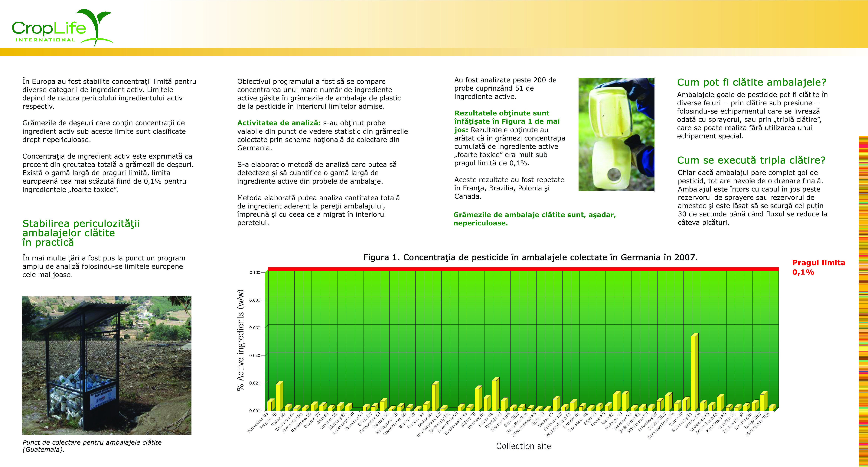Click the Figura 1 chart title
The image size is (868, 467).
(530, 257)
